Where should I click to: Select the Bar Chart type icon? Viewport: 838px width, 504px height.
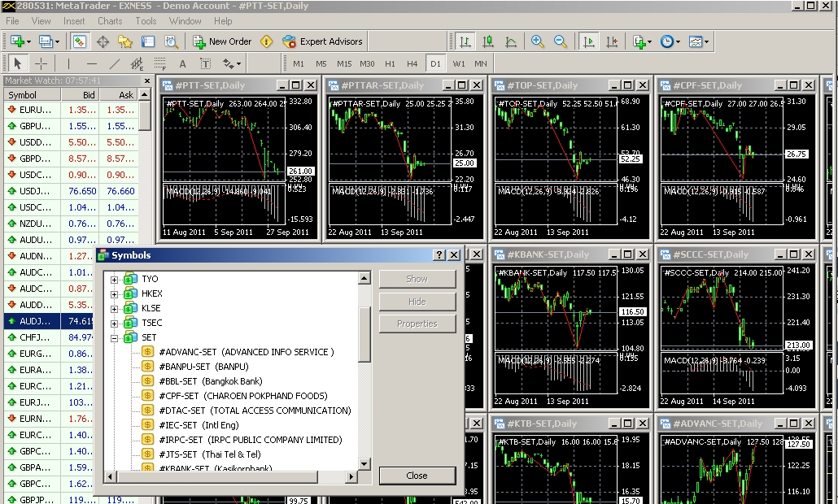[x=465, y=41]
